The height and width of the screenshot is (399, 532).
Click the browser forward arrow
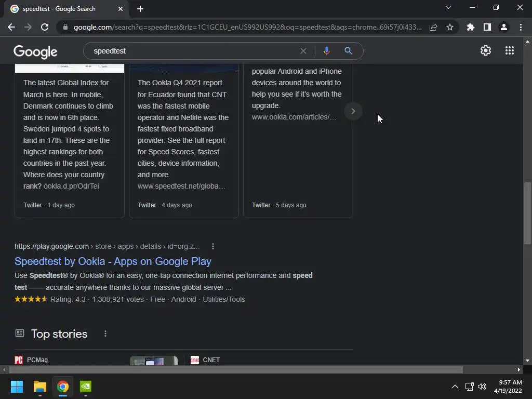[28, 27]
